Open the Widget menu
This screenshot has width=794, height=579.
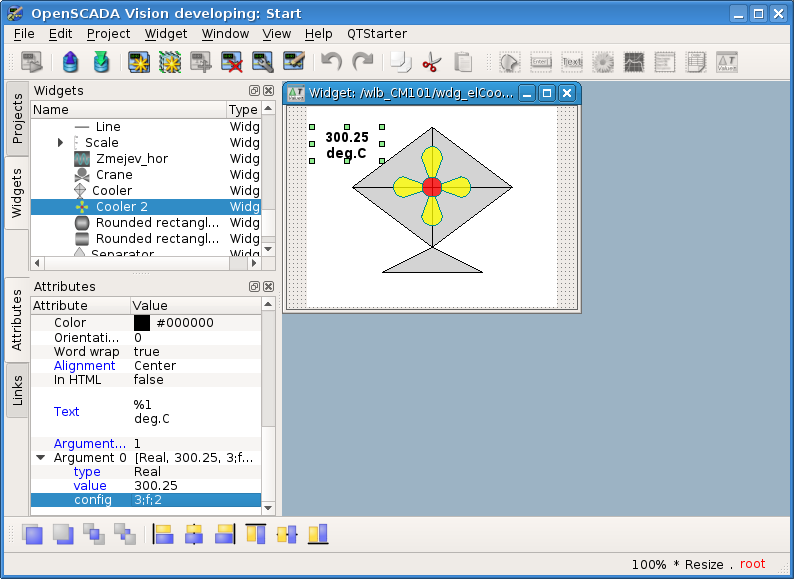point(165,33)
